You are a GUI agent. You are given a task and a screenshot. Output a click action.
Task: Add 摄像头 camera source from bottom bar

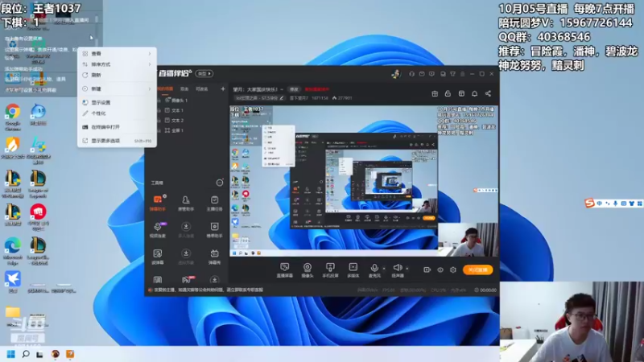point(308,270)
